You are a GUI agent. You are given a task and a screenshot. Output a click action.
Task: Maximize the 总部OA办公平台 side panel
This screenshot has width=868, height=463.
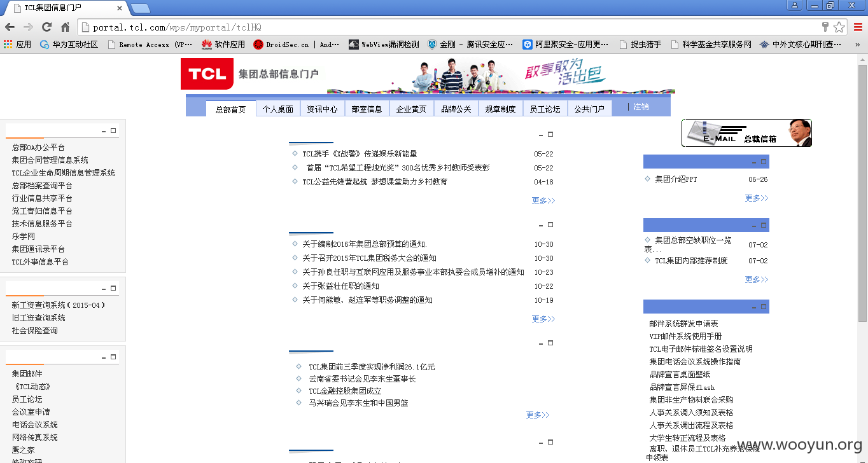point(113,130)
